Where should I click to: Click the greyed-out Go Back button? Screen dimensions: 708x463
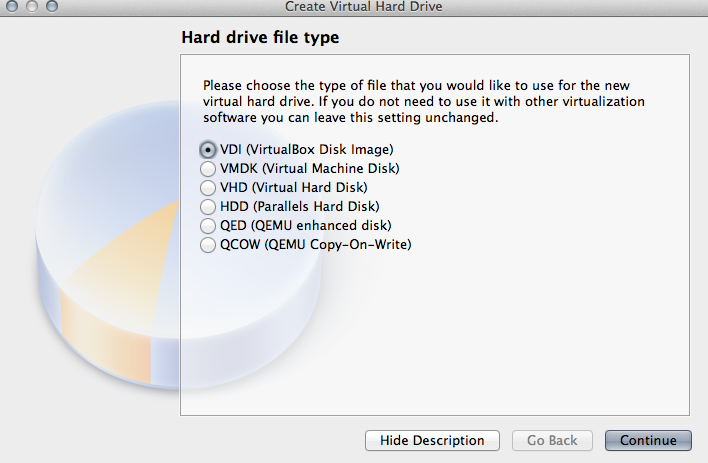click(x=552, y=440)
